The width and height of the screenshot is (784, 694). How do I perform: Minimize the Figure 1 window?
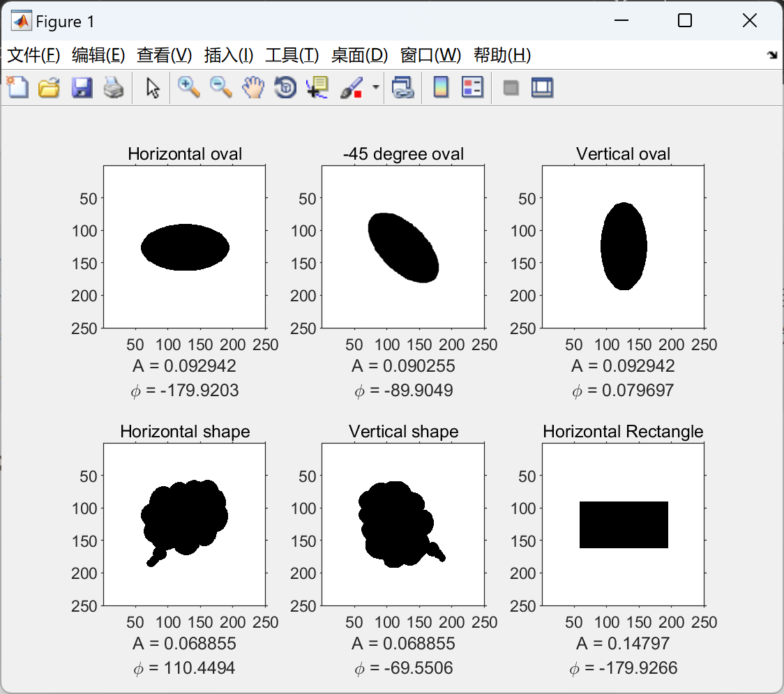621,20
